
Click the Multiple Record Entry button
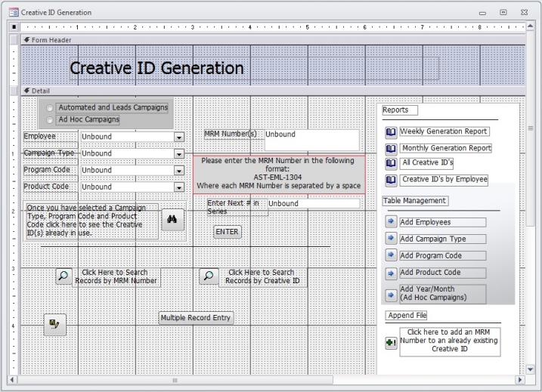(x=196, y=318)
